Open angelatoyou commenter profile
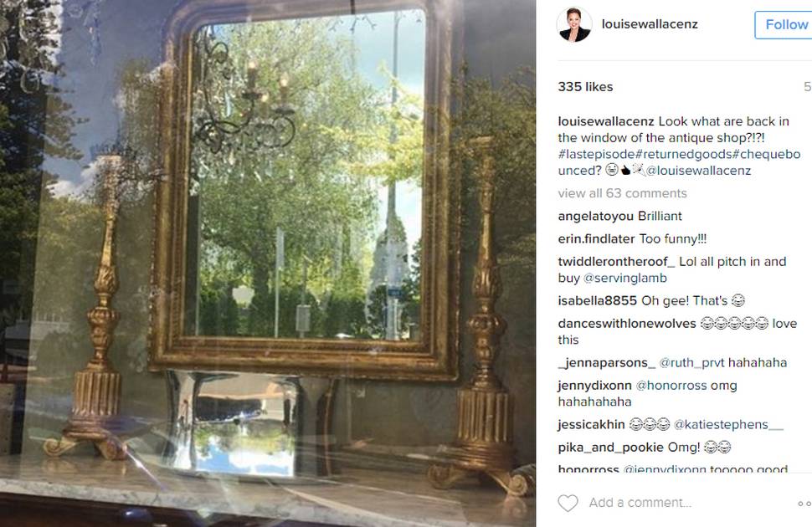812x527 pixels. pos(595,217)
